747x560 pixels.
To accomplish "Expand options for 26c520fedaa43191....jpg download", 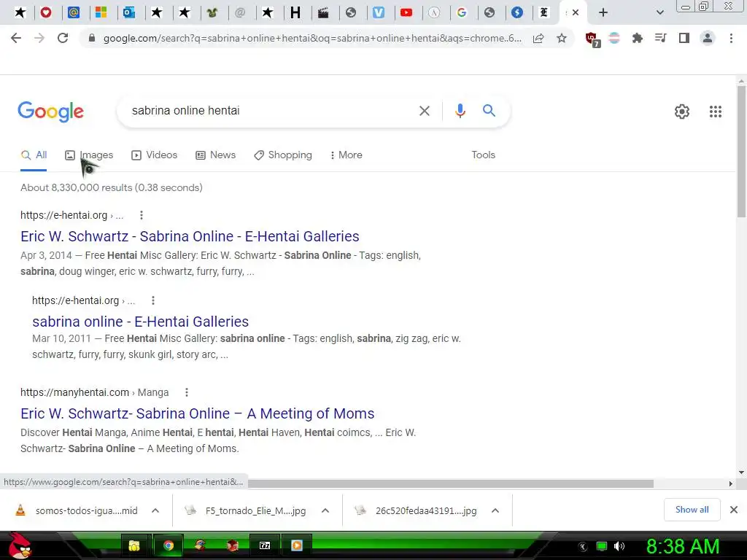I will (495, 510).
